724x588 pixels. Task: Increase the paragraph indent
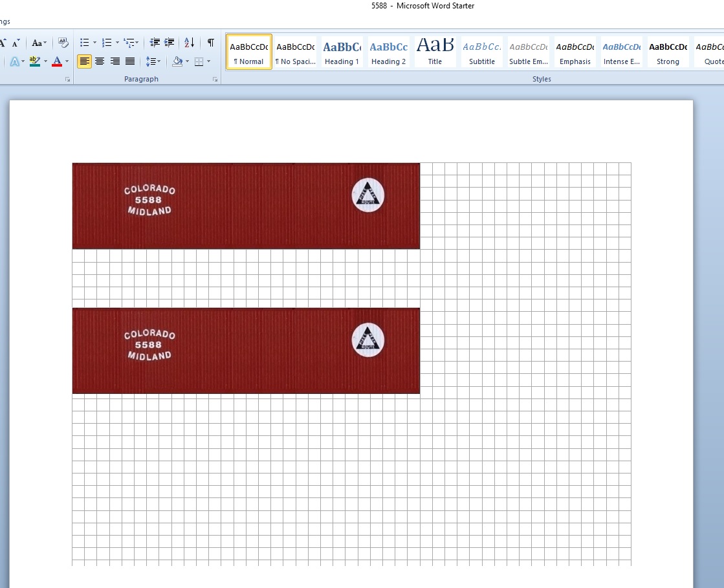[x=170, y=43]
